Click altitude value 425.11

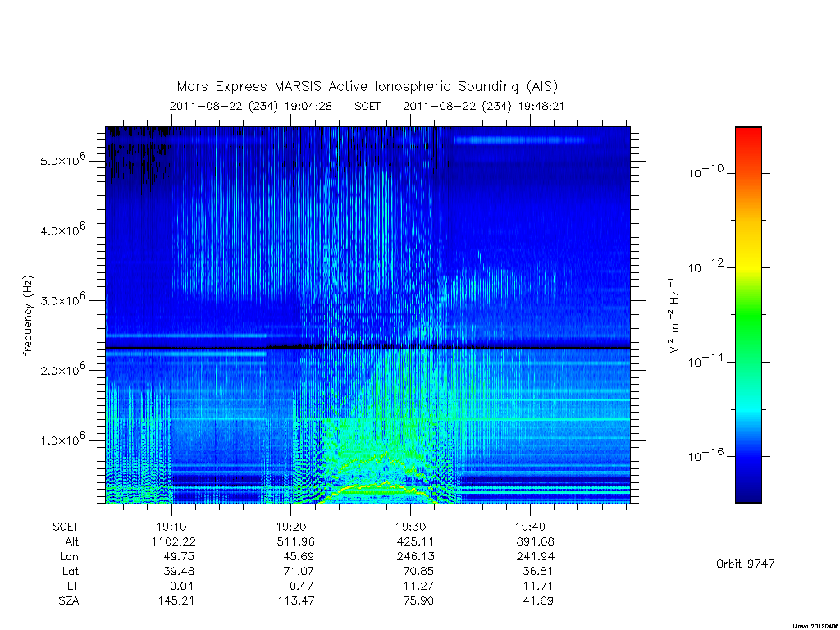[x=414, y=541]
